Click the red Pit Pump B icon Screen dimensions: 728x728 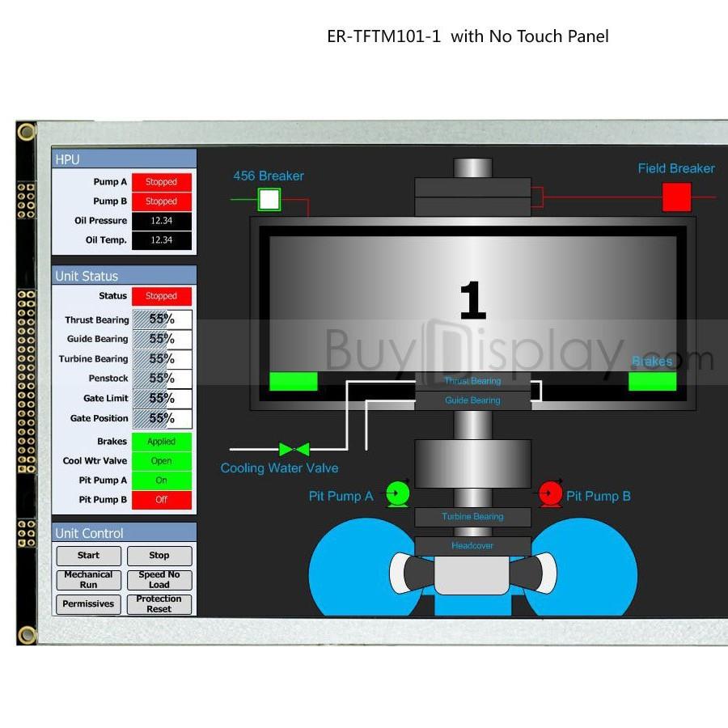(551, 493)
